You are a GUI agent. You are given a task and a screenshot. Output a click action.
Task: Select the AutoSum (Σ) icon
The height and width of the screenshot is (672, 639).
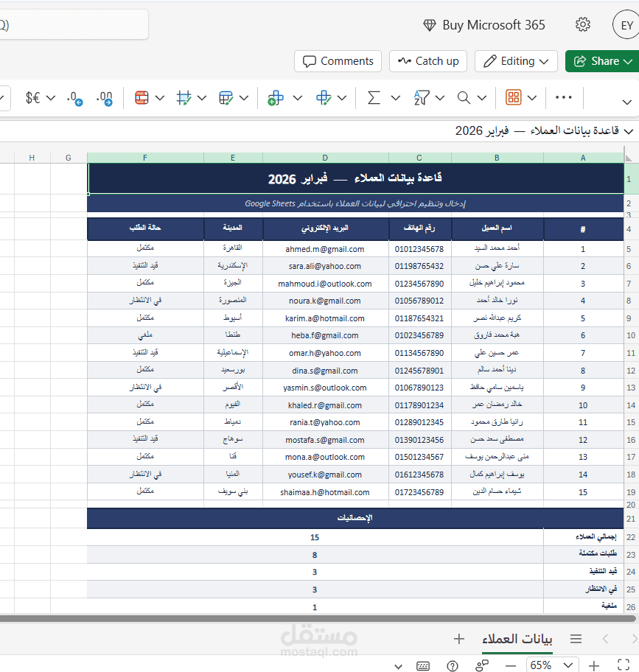tap(374, 97)
